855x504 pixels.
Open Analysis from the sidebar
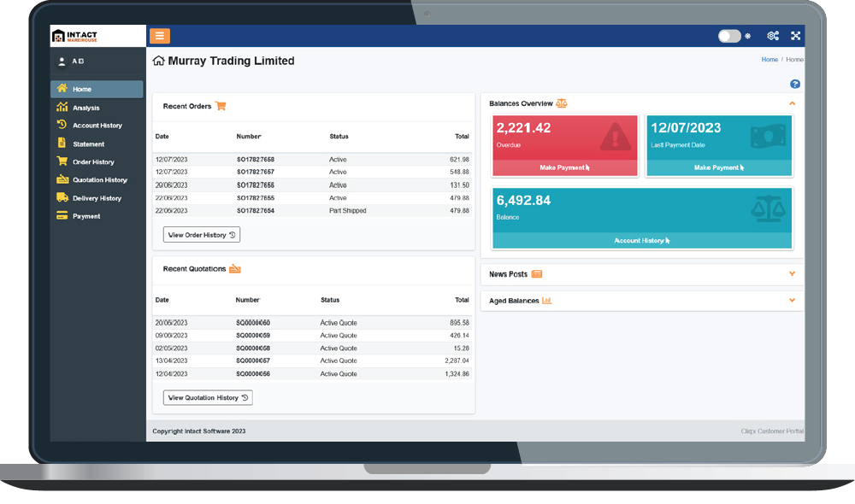pos(85,108)
